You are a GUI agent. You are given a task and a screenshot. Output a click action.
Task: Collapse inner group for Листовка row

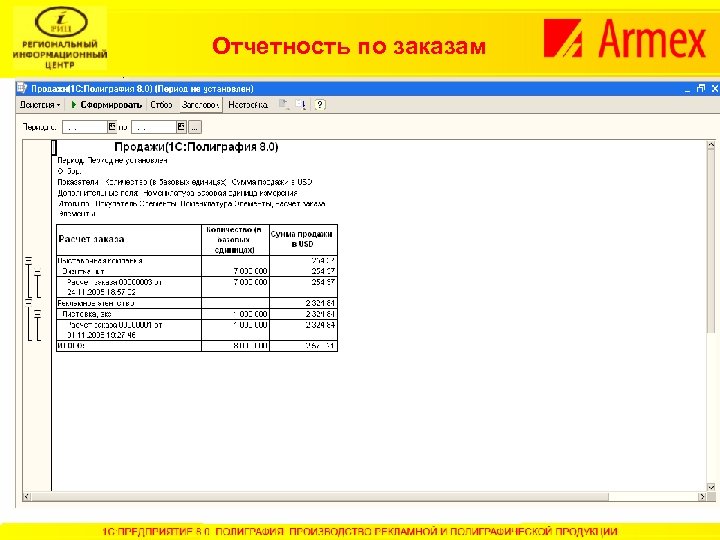pos(38,314)
